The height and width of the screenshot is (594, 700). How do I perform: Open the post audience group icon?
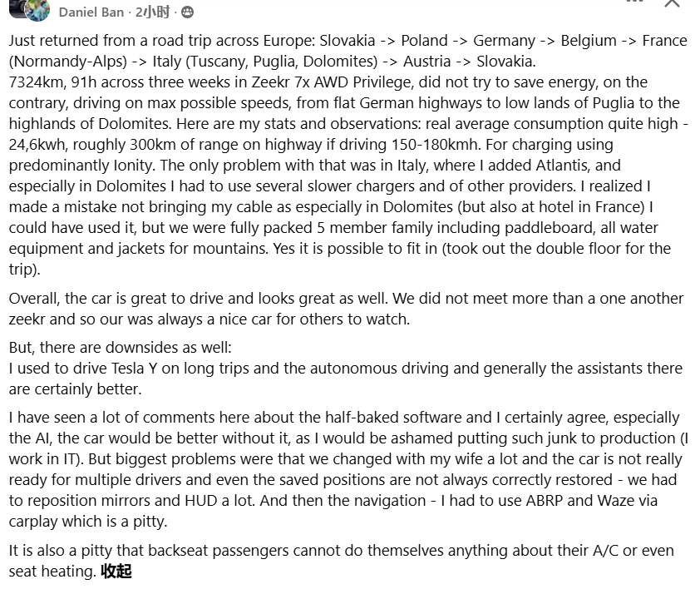[x=188, y=12]
